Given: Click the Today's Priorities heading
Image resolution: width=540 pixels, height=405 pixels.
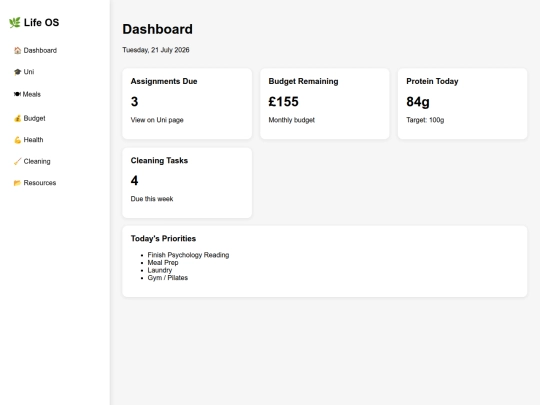Looking at the screenshot, I should tap(163, 239).
